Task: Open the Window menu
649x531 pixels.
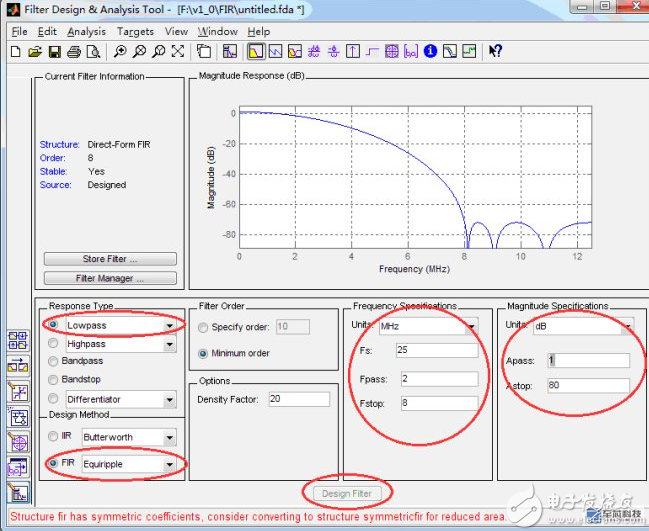Action: click(218, 31)
